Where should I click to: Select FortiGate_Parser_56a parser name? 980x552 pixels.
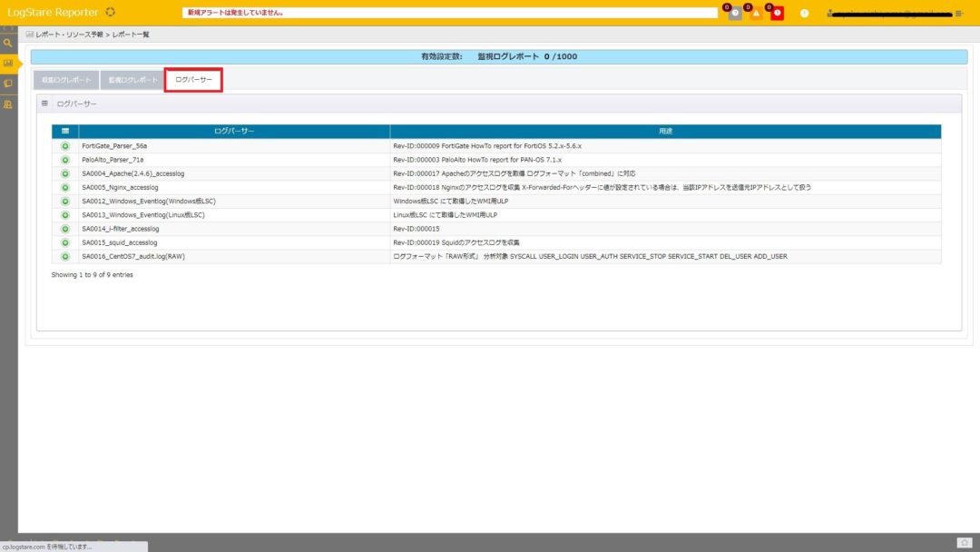click(x=114, y=146)
